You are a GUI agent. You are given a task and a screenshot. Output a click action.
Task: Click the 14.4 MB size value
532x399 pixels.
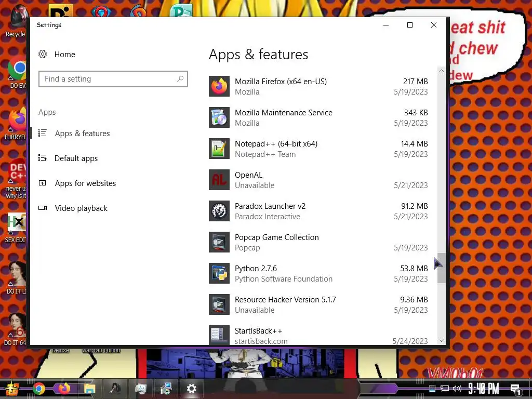(414, 144)
